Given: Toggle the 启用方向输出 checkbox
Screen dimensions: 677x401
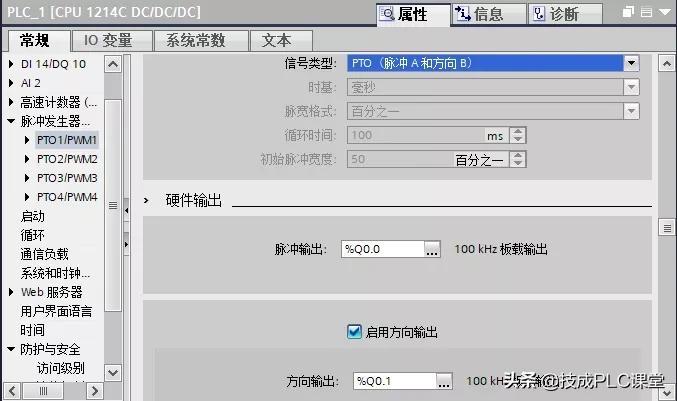Looking at the screenshot, I should click(x=354, y=332).
